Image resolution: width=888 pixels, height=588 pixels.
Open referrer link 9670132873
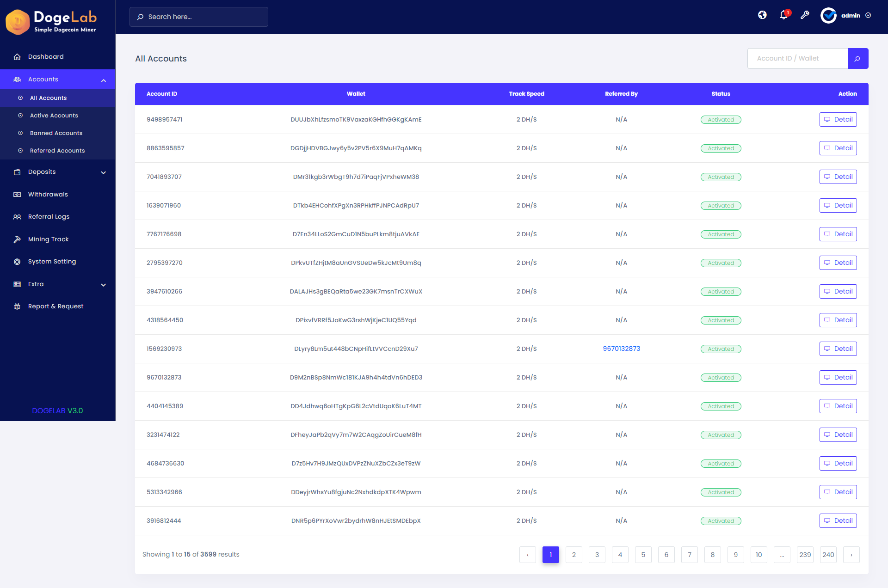tap(621, 349)
